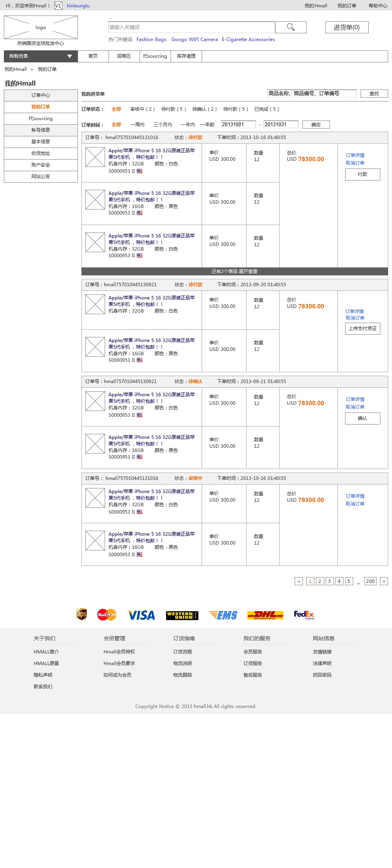Image resolution: width=392 pixels, height=868 pixels.
Task: Click the start date field 20131001
Action: coord(238,124)
